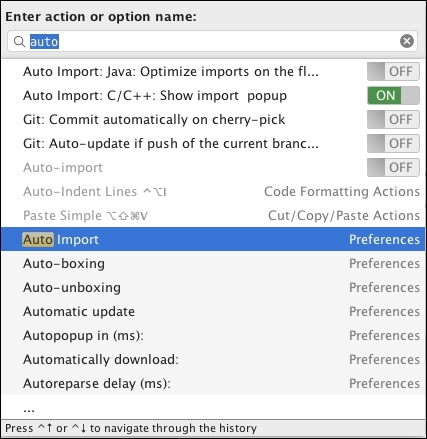Click Git Commit automatically on cherry-pick label

click(x=154, y=120)
